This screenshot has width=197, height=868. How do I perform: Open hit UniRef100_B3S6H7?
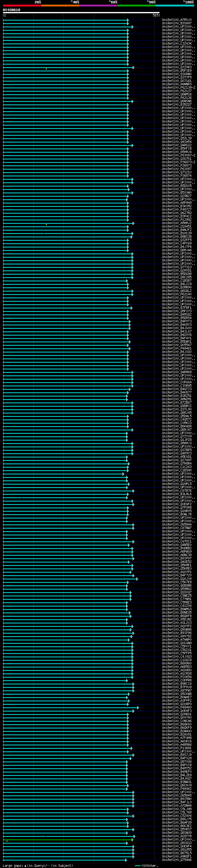pyautogui.click(x=177, y=23)
